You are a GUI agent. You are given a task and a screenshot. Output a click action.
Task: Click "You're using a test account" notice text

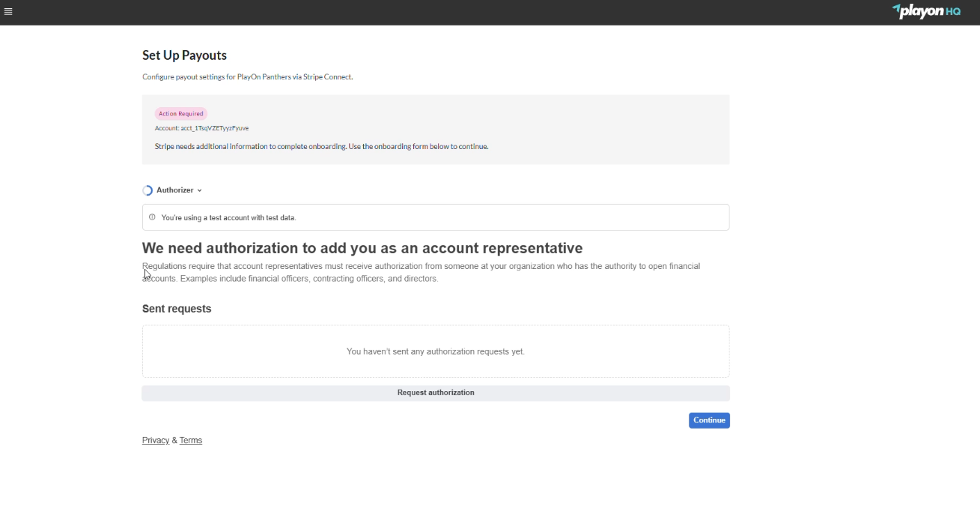click(x=228, y=218)
